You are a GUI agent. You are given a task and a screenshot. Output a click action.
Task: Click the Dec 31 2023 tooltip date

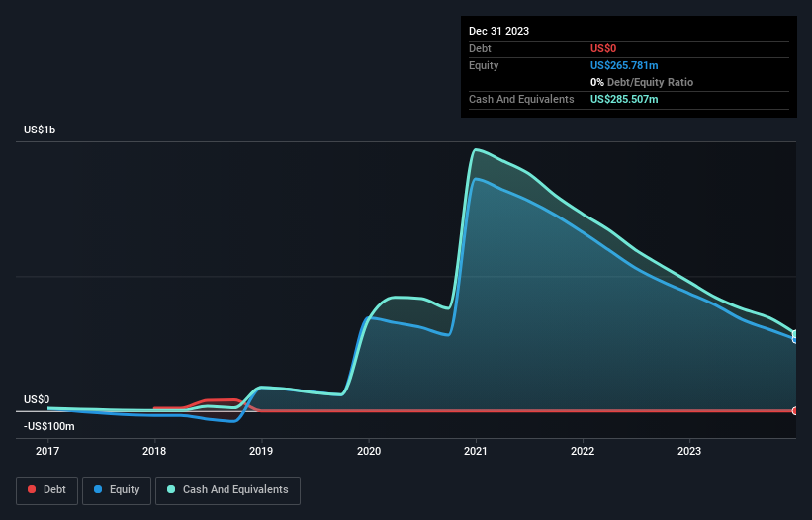point(498,31)
